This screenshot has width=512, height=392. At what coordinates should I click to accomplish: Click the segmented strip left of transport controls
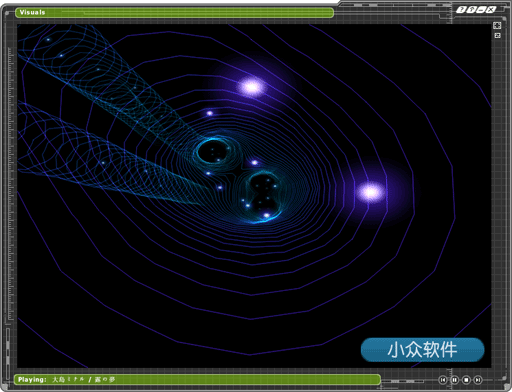point(403,381)
